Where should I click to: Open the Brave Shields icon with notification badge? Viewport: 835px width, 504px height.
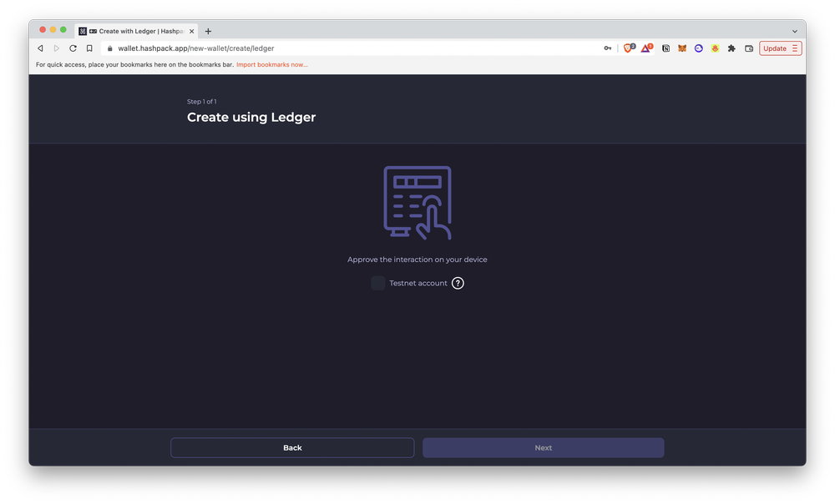click(x=628, y=48)
